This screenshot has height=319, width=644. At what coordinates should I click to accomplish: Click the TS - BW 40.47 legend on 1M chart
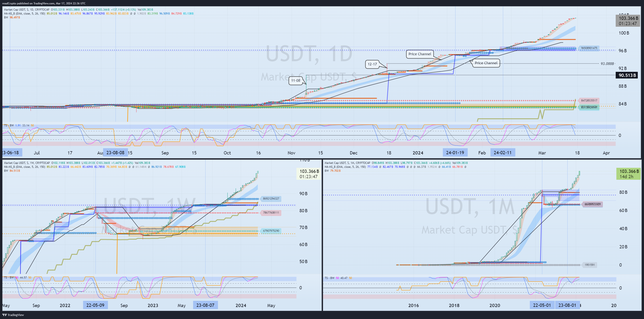click(338, 278)
